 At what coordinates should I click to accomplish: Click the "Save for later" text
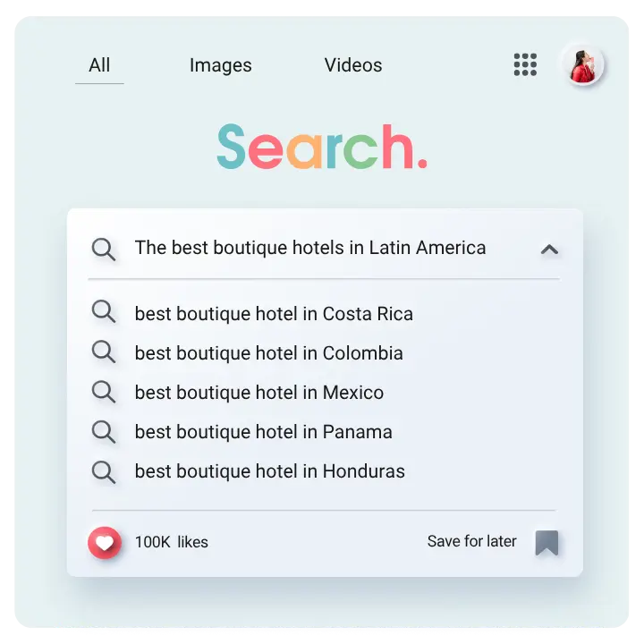(x=471, y=541)
